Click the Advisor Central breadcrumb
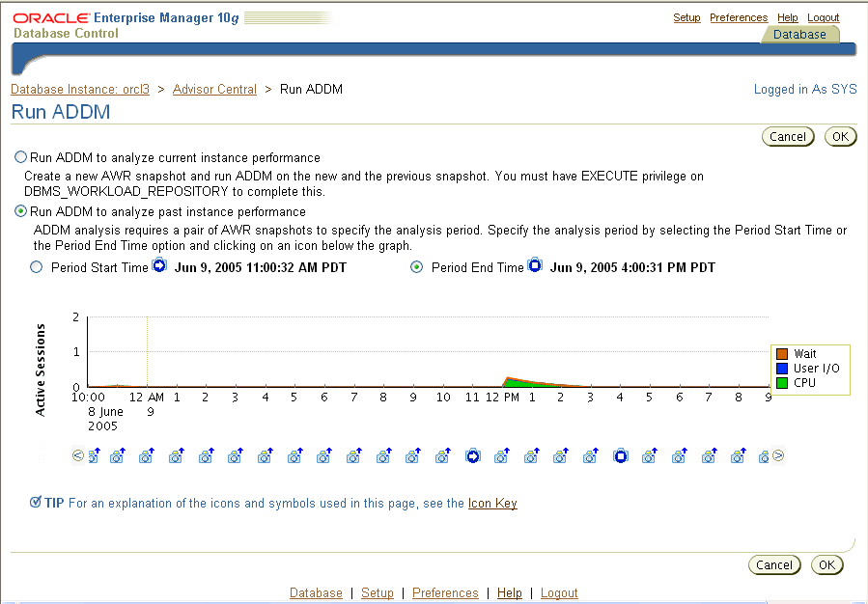This screenshot has height=604, width=868. coord(214,89)
